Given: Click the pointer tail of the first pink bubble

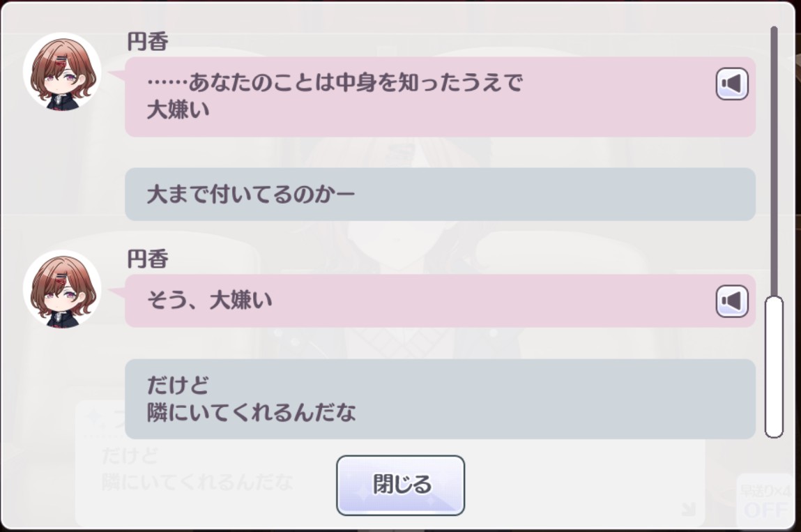Looking at the screenshot, I should point(119,74).
